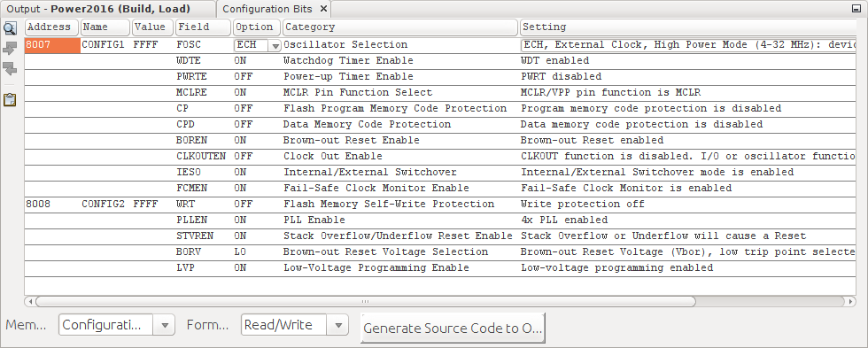Click Write protection off setting text
Viewport: 868px width, 348px height.
tap(583, 205)
